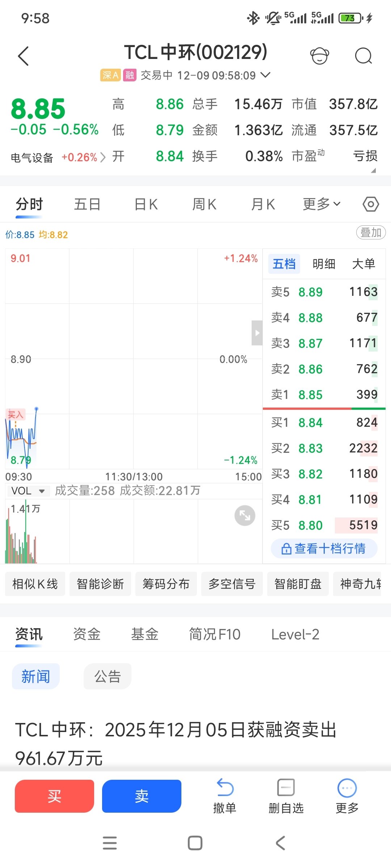
Task: Open news about 融资卖出 961.67万元
Action: coord(176,744)
